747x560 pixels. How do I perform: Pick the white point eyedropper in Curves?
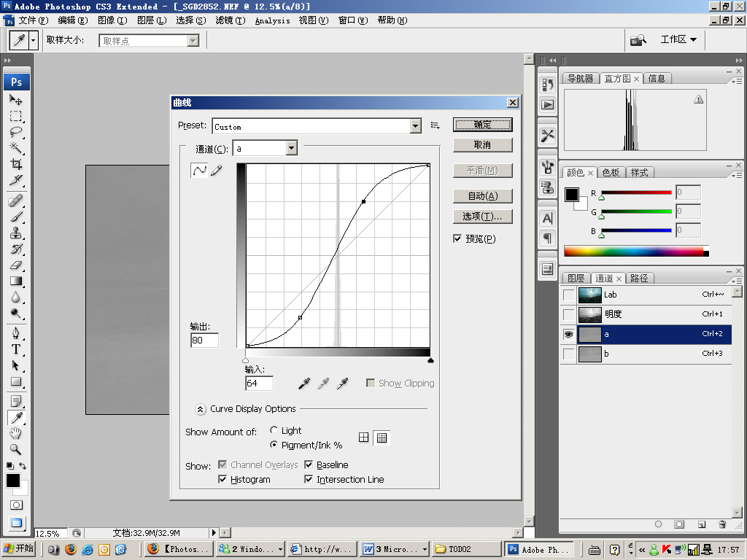(x=342, y=384)
